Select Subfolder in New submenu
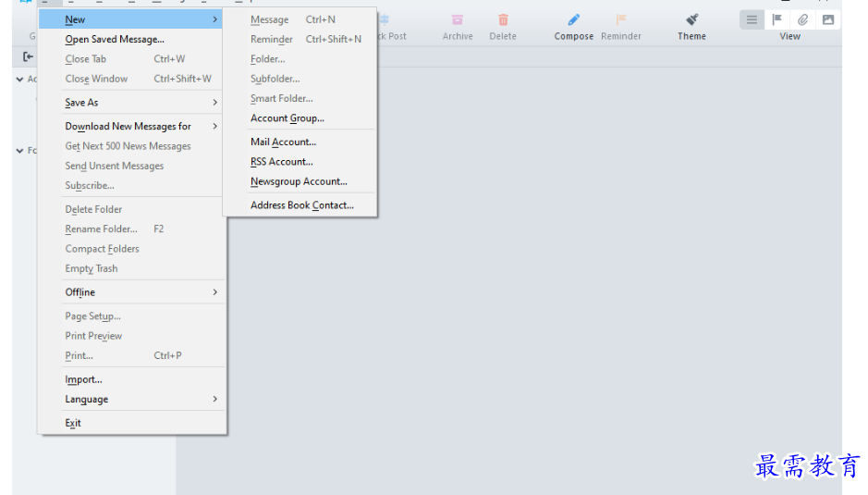Screen dimensions: 868x495 [300, 79]
